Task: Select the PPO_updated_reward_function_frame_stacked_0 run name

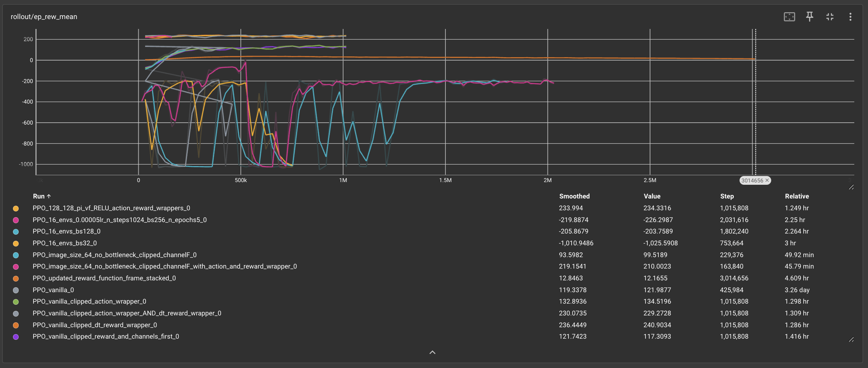Action: tap(104, 278)
